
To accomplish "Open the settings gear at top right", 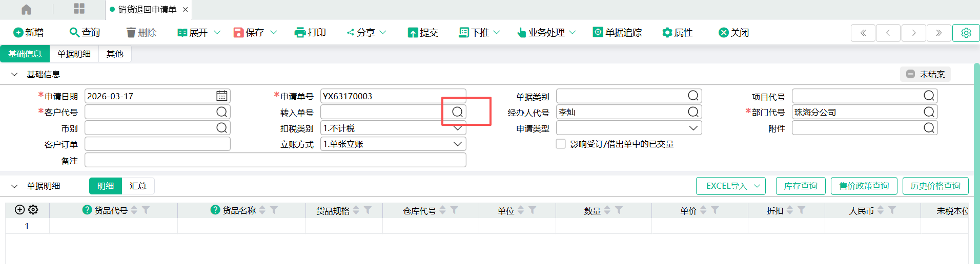I will [x=966, y=33].
